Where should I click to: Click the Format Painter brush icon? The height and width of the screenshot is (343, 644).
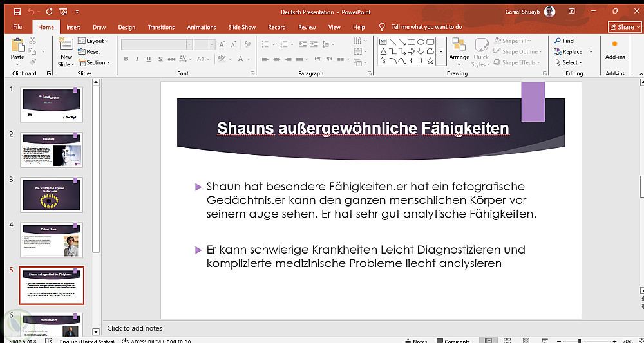coord(32,62)
